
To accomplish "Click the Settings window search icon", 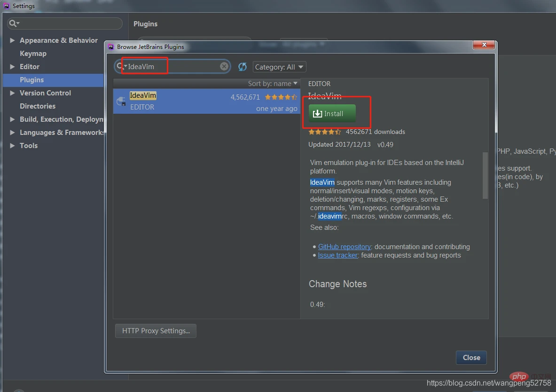I will (x=13, y=24).
